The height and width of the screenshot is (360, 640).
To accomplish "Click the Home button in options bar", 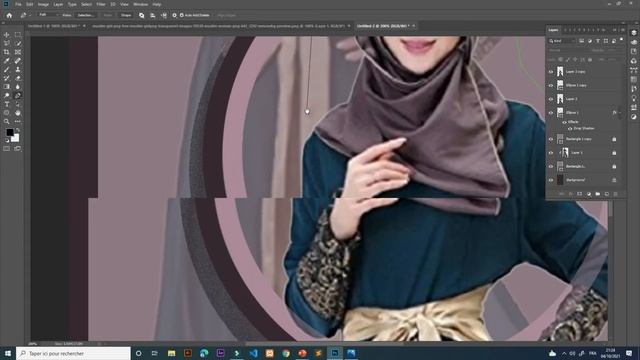I will point(9,15).
